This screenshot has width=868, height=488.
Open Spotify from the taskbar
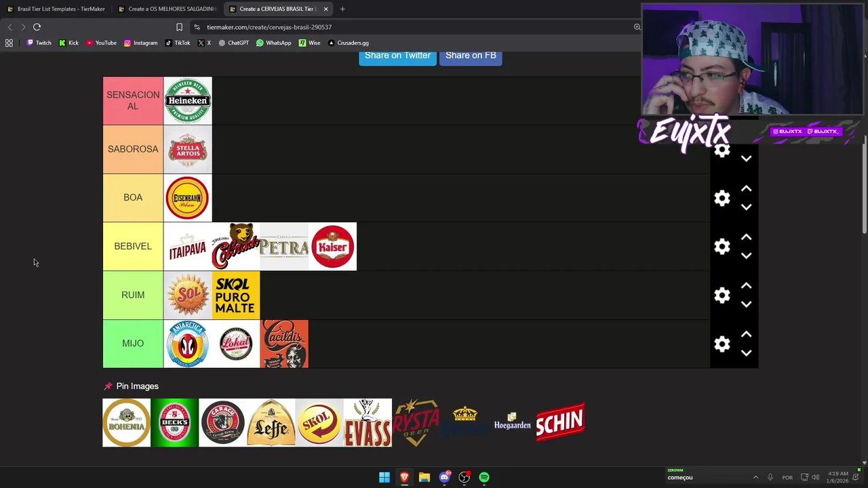(484, 477)
